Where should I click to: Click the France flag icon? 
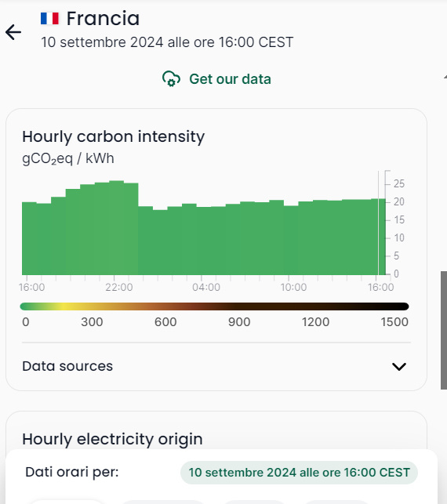click(50, 18)
